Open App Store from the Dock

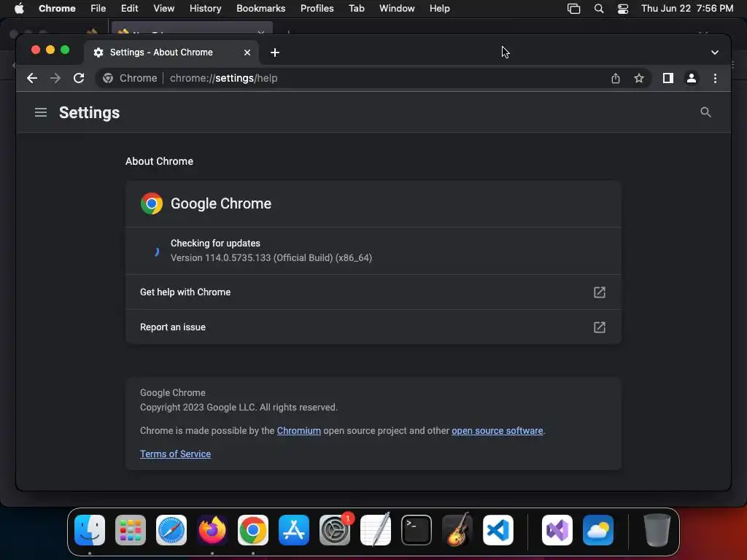294,530
